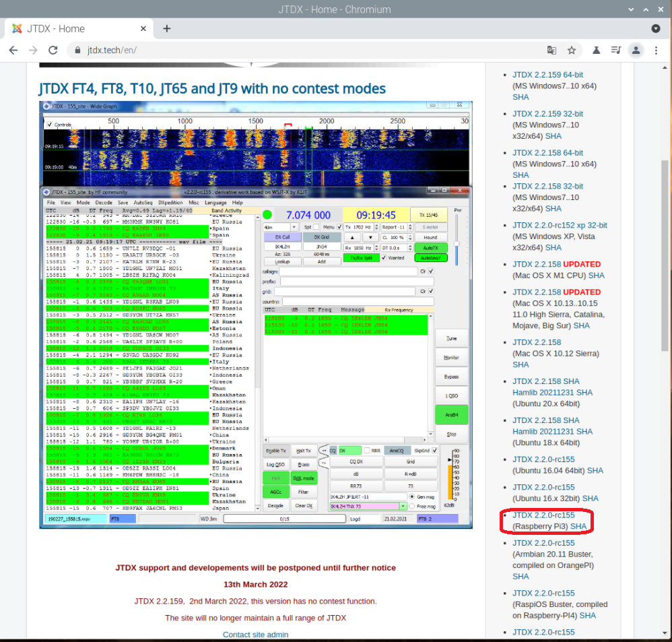Viewport: 672px width, 642px height.
Task: Go back to the previous page
Action: click(x=13, y=50)
